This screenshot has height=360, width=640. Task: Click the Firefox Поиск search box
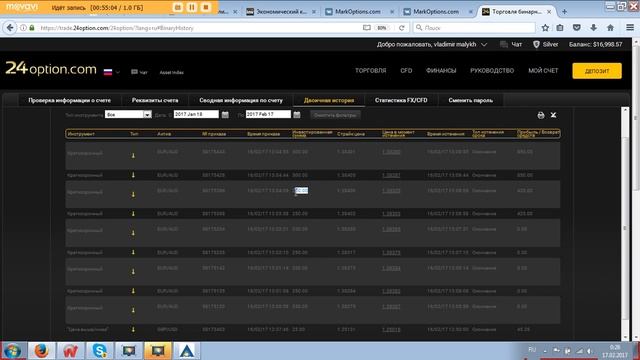point(474,28)
